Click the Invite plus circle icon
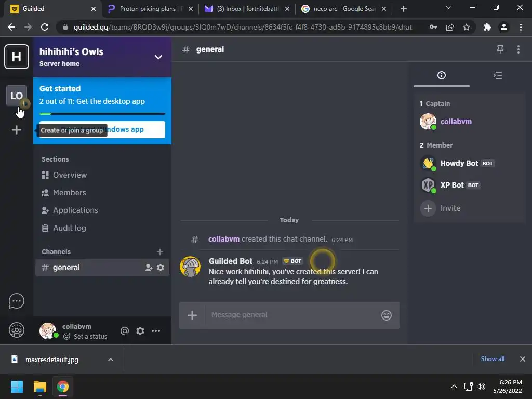 [x=428, y=208]
